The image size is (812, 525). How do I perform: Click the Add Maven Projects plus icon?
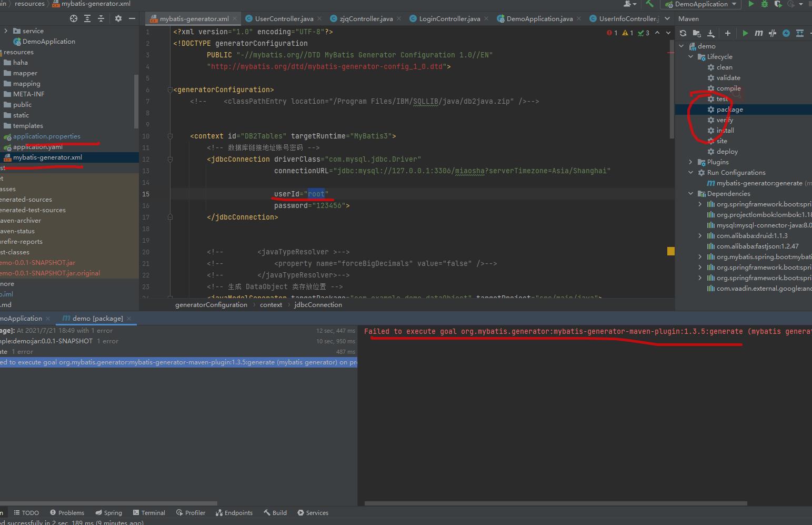click(x=728, y=33)
